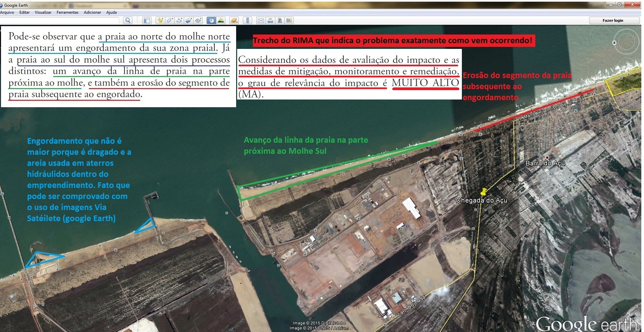The image size is (644, 332).
Task: Toggle sunlight across the landscape
Action: click(221, 20)
